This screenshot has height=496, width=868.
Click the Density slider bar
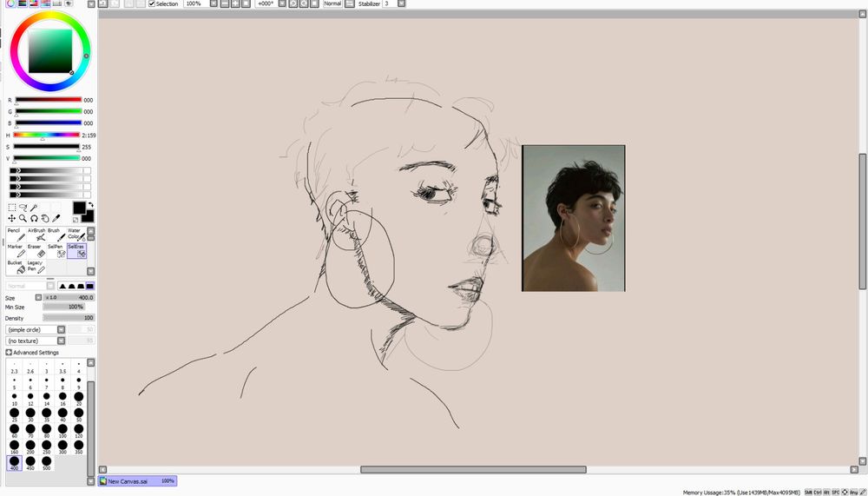(68, 318)
